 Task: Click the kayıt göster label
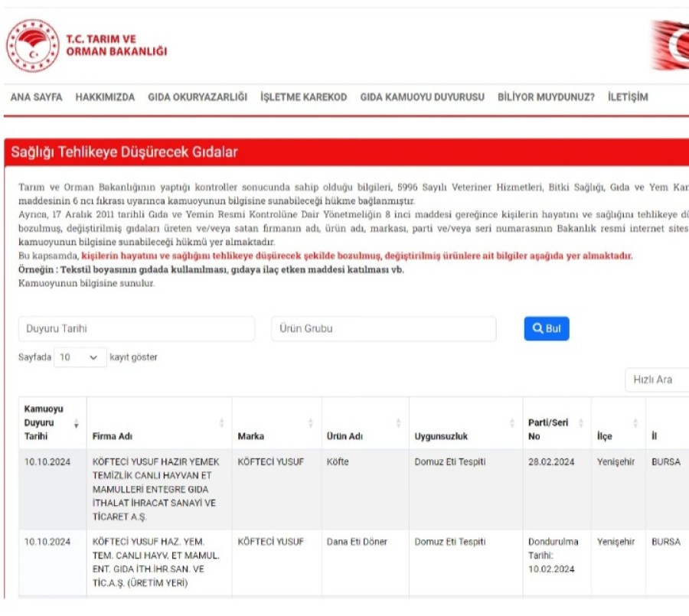coord(133,357)
